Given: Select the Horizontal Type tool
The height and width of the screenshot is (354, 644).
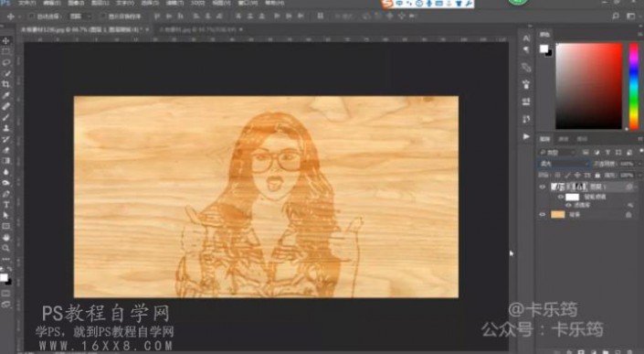Looking at the screenshot, I should coord(6,205).
